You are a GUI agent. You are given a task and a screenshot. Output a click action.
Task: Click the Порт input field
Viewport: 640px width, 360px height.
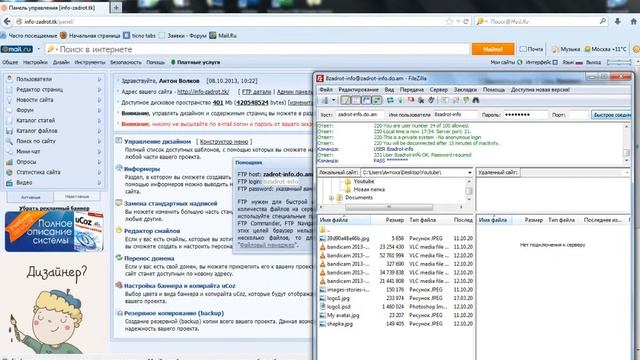tap(578, 115)
